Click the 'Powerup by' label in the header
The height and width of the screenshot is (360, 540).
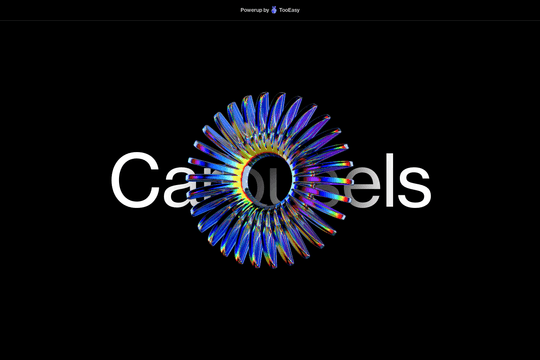255,10
